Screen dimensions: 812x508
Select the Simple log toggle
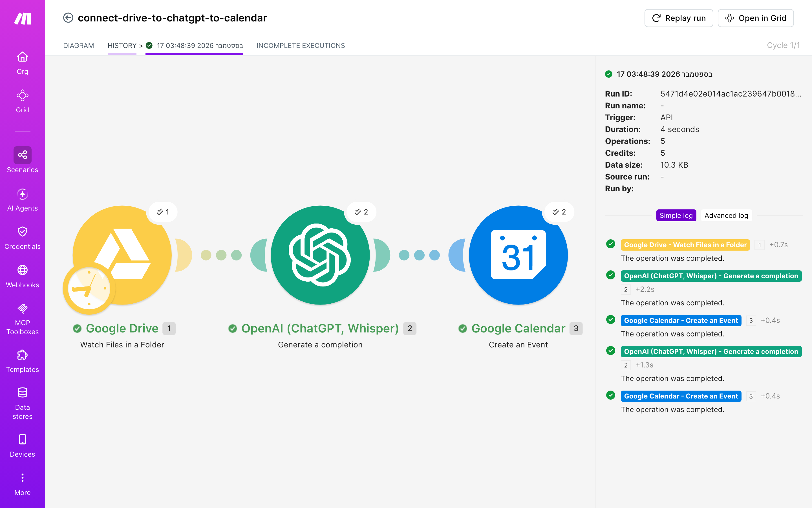point(676,215)
